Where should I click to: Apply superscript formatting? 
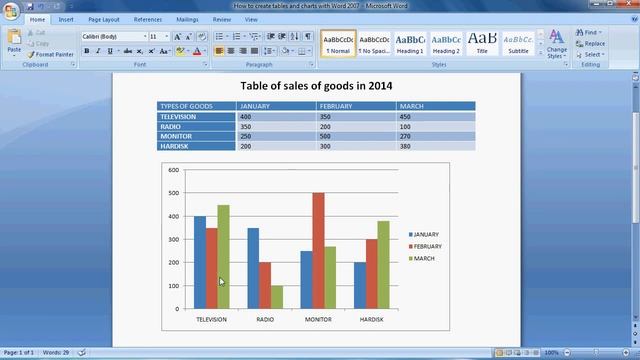coord(151,51)
